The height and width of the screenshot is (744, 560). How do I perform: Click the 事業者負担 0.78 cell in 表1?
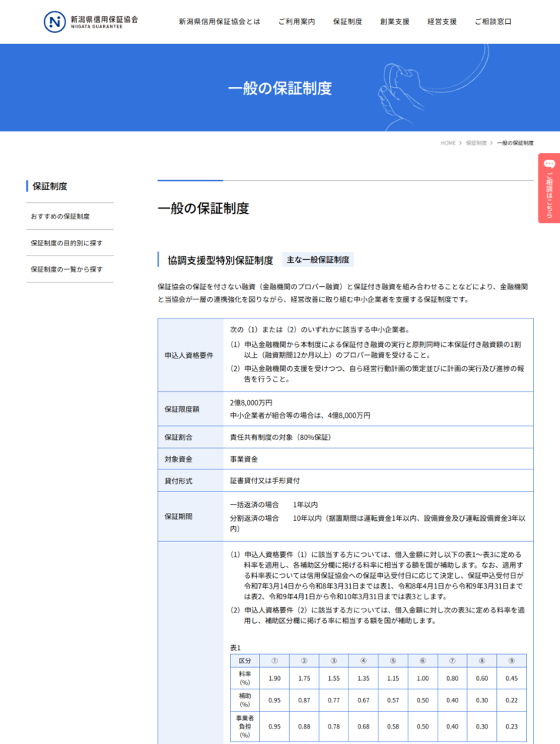coord(334,726)
